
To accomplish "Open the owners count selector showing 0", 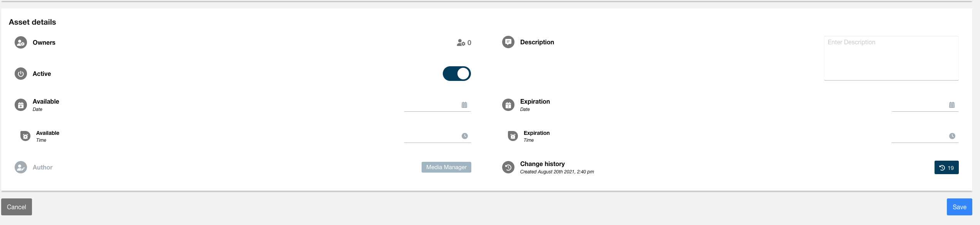I will click(464, 43).
